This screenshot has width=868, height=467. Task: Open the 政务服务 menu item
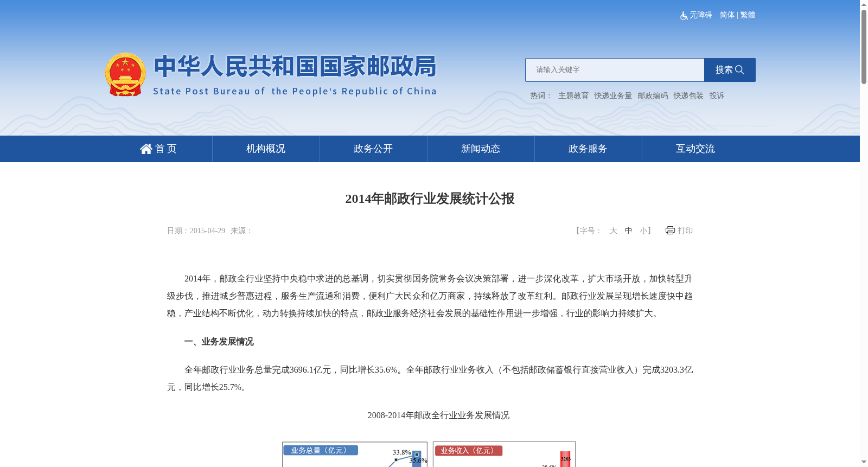588,149
